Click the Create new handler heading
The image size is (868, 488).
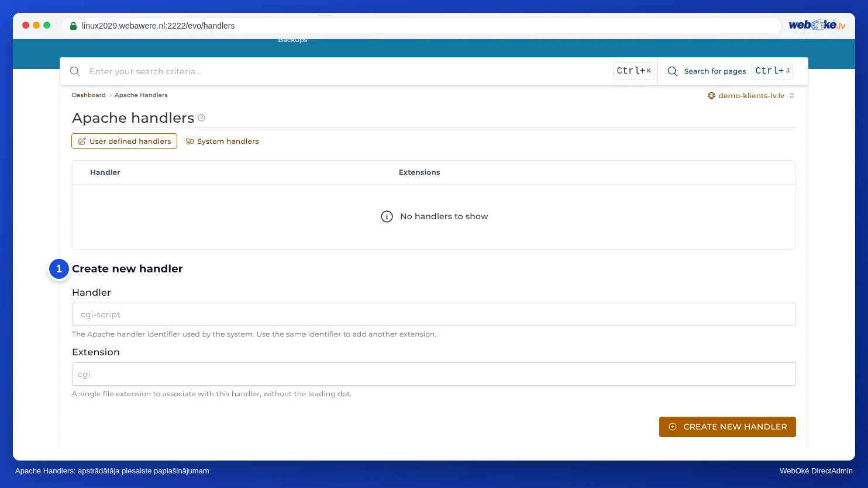click(x=128, y=269)
